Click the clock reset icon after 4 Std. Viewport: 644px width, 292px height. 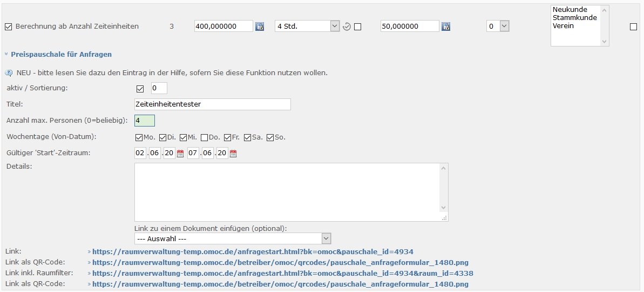(x=347, y=26)
